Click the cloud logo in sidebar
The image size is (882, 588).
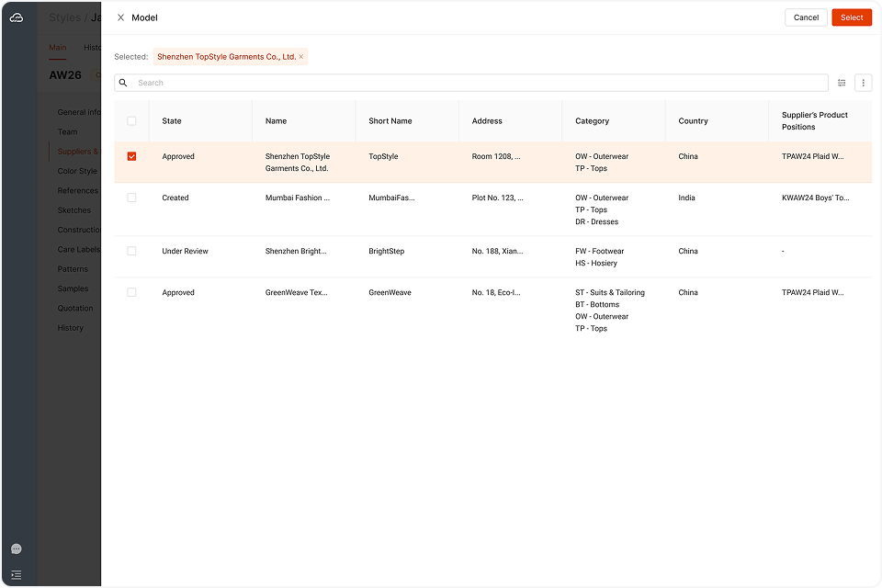point(17,17)
